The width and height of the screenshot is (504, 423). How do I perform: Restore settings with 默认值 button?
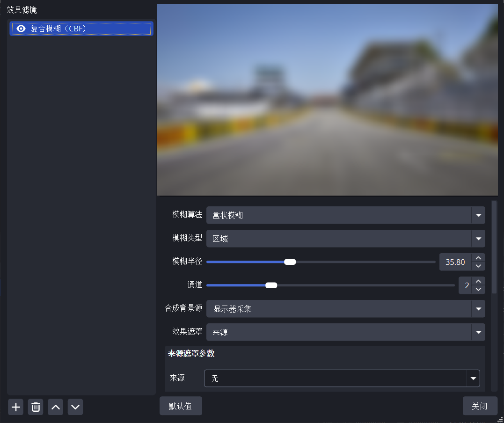181,405
